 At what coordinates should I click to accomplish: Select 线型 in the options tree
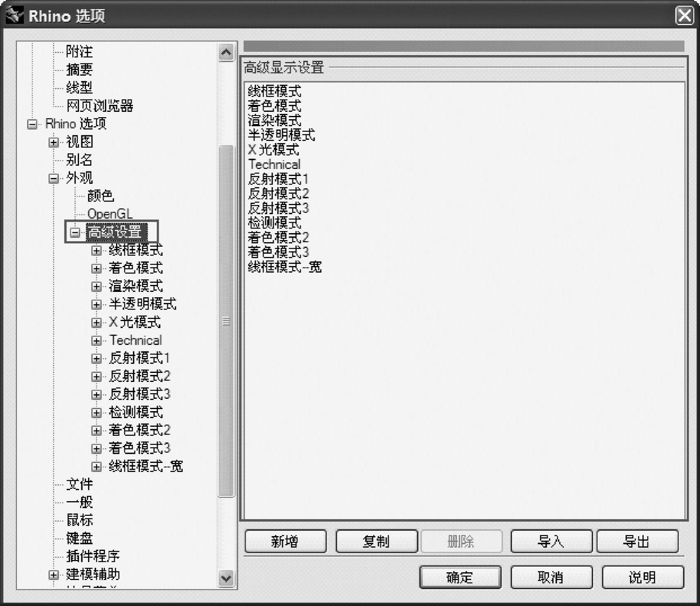[79, 88]
